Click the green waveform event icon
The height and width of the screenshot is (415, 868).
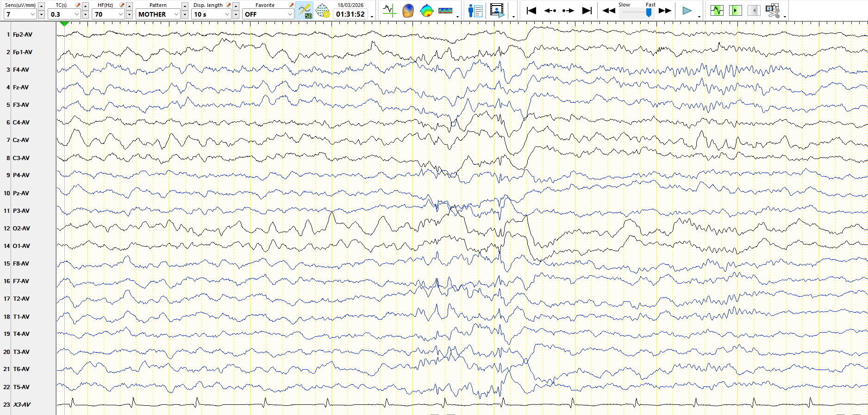pos(717,10)
